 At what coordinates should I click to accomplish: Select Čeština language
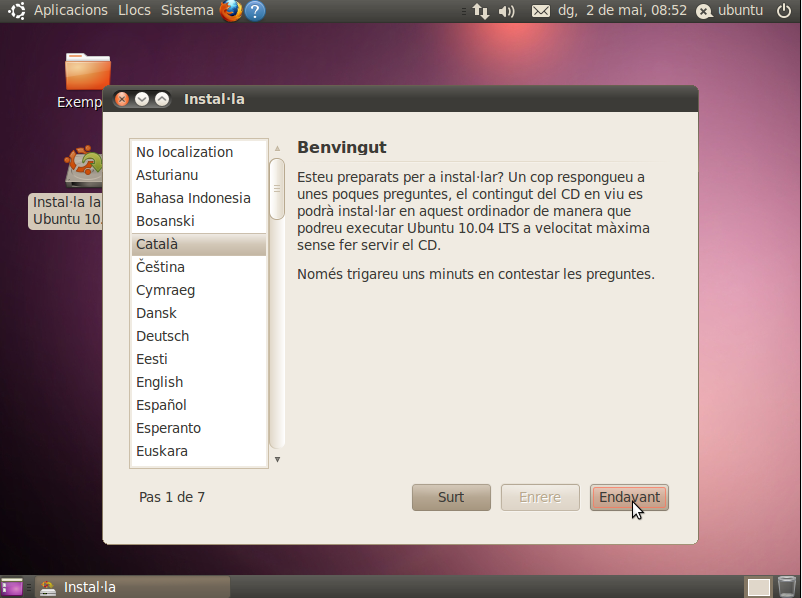[199, 267]
